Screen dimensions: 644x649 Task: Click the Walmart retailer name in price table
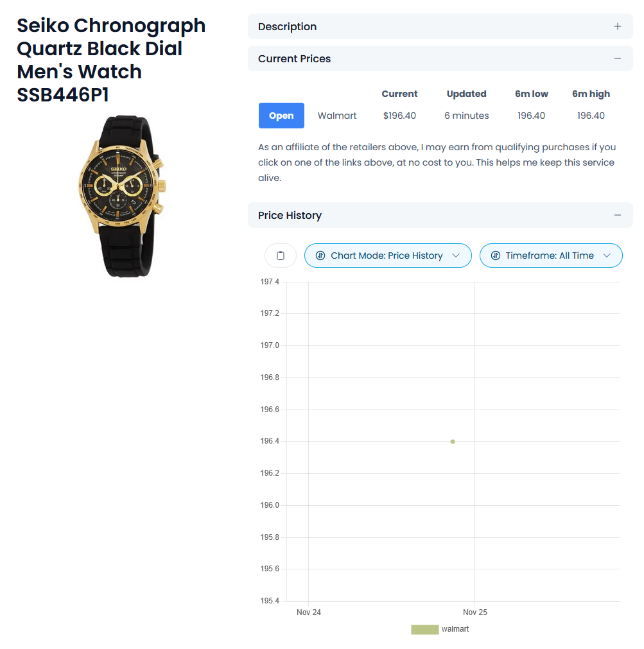pos(337,116)
